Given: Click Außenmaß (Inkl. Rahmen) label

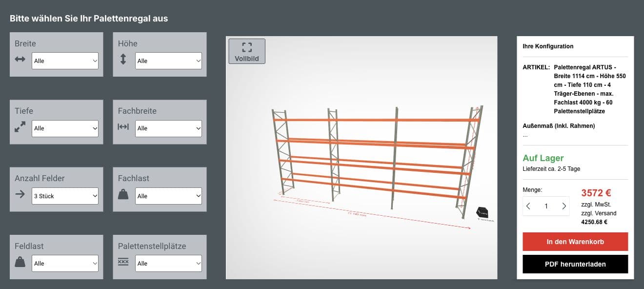Looking at the screenshot, I should click(x=559, y=126).
